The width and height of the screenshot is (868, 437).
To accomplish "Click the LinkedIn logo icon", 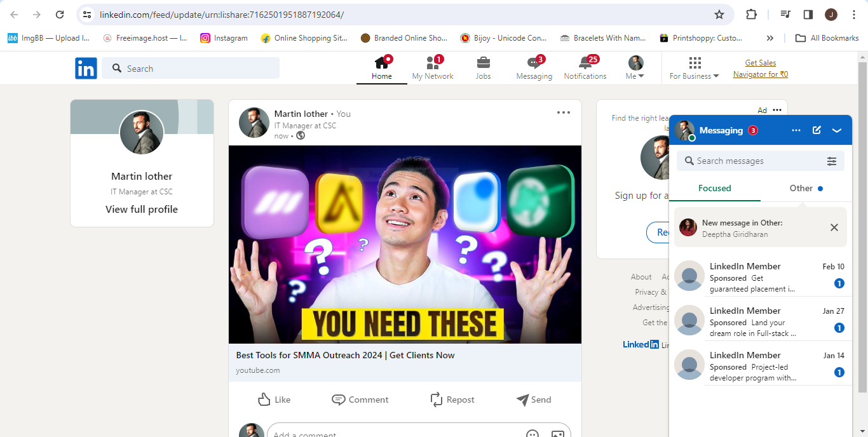I will point(86,68).
